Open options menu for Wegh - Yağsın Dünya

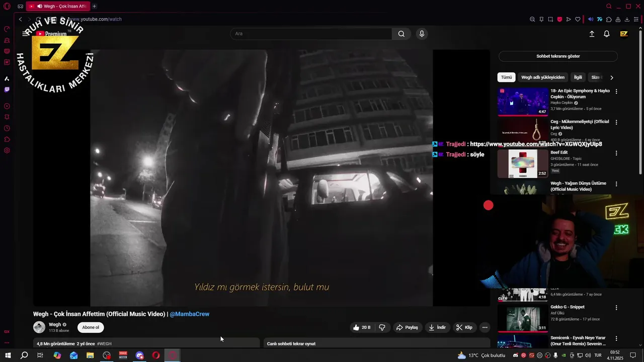(616, 184)
